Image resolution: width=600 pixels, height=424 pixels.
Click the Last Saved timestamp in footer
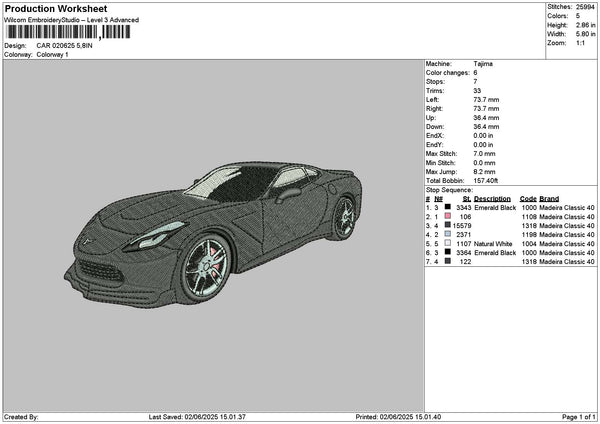point(197,417)
